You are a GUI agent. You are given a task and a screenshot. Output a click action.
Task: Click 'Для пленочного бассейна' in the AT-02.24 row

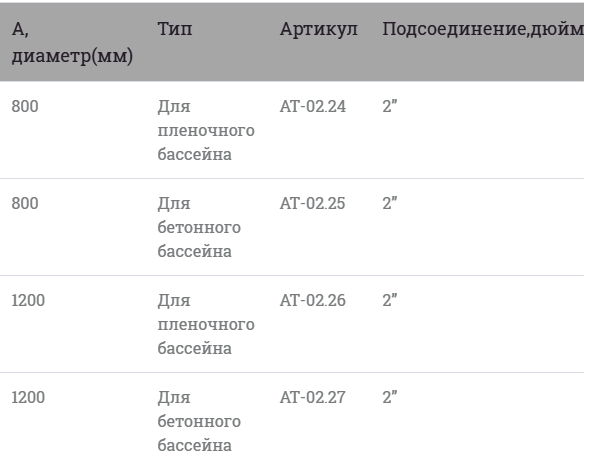coord(206,130)
